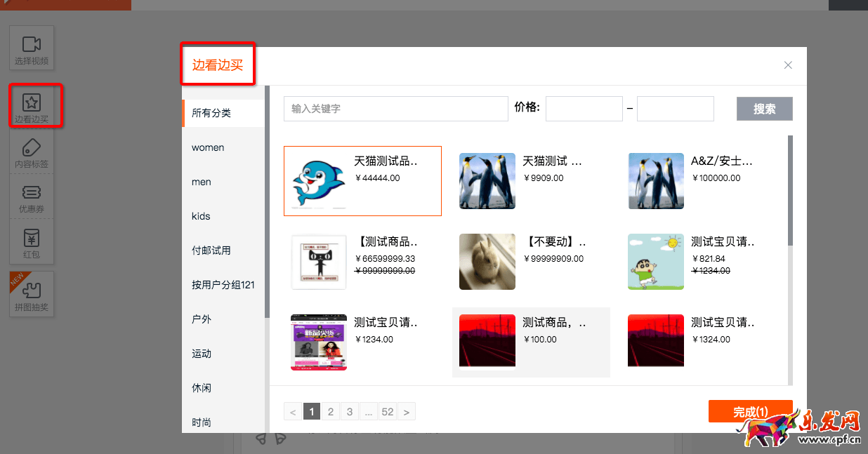Pick the rabbit product thumbnail
This screenshot has width=868, height=454.
(487, 262)
